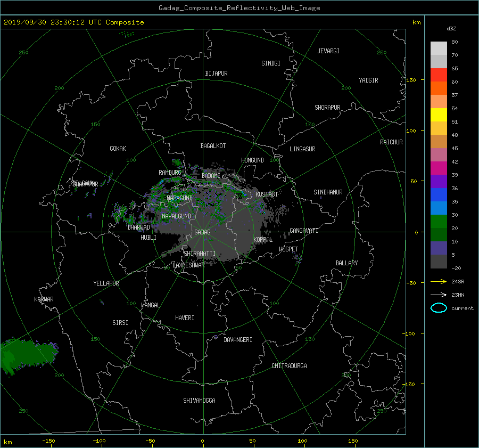479x448 pixels.
Task: Click the KARWAR city label
Action: point(44,299)
